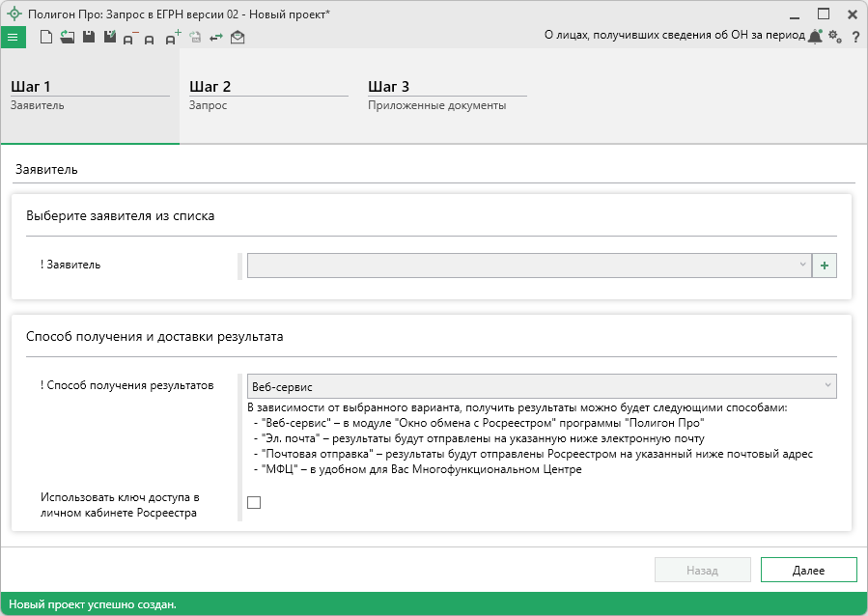
Task: Click the Save As icon
Action: tap(109, 38)
